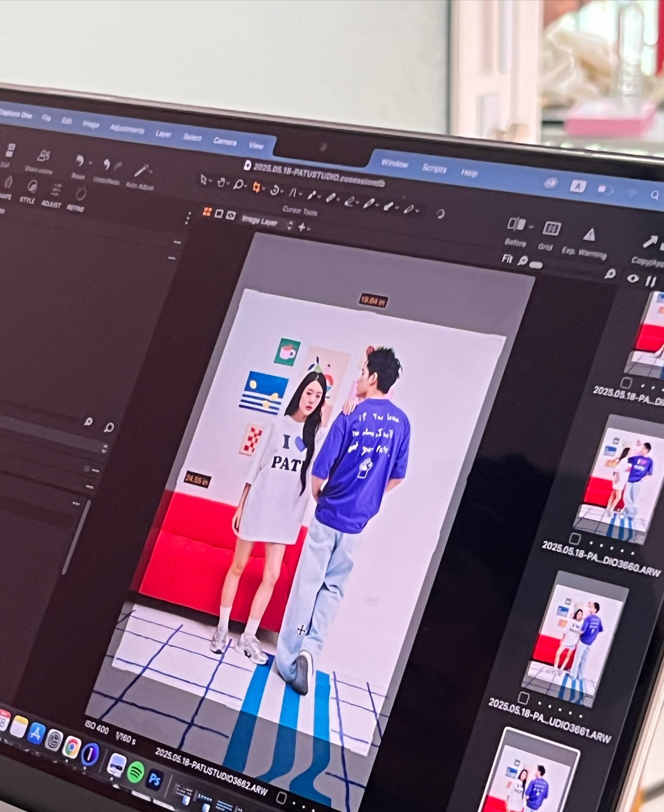Open the Style tool tab

pyautogui.click(x=32, y=187)
